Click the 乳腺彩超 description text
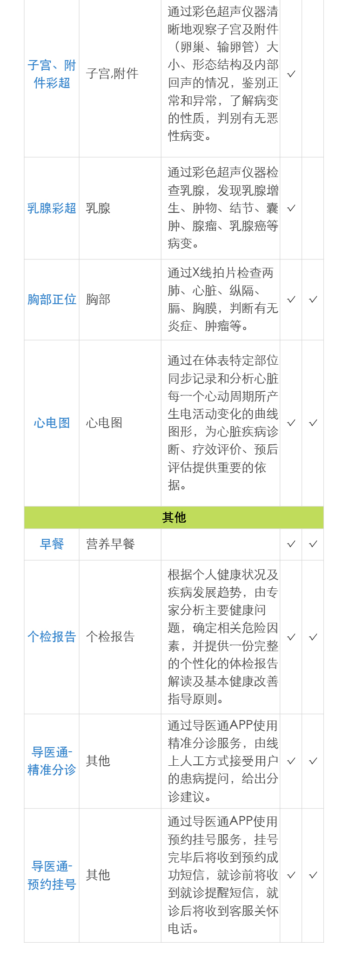Image resolution: width=349 pixels, height=980 pixels. [223, 208]
